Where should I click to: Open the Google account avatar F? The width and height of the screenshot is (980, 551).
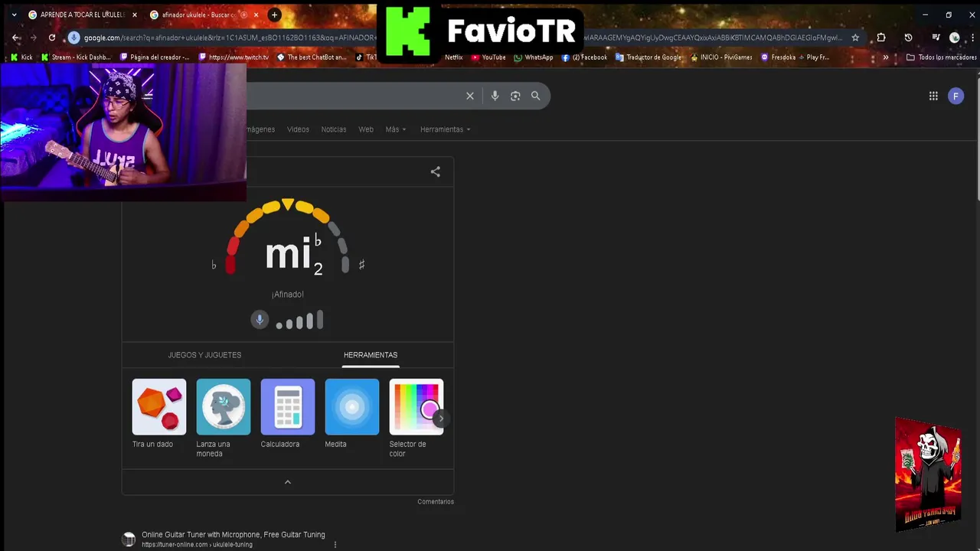[955, 96]
